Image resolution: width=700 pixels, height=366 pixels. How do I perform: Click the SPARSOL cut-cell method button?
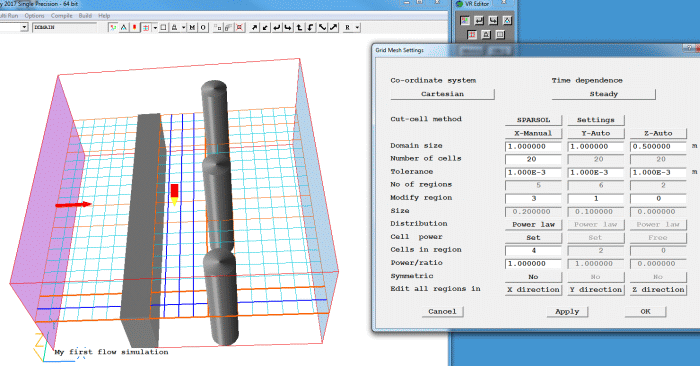pyautogui.click(x=533, y=120)
